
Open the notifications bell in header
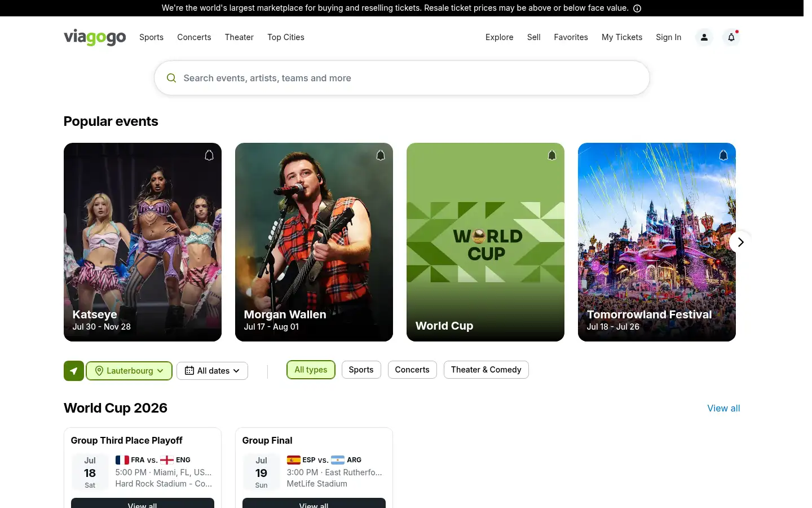(x=731, y=37)
